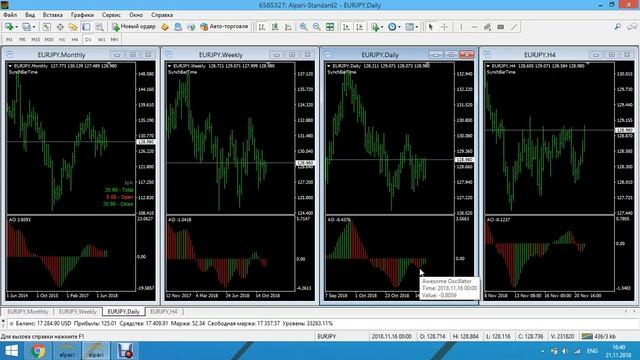Zoom in on the chart
640x360 pixels.
pyautogui.click(x=303, y=27)
